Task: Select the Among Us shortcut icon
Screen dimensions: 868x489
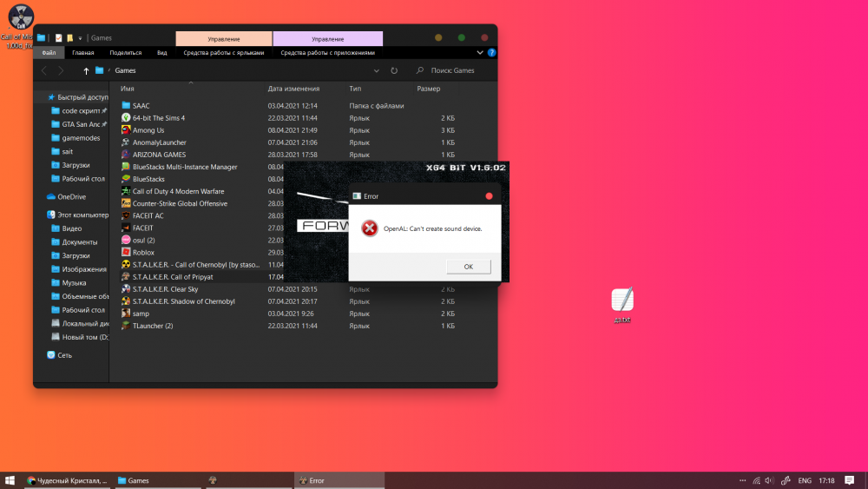Action: [x=126, y=130]
